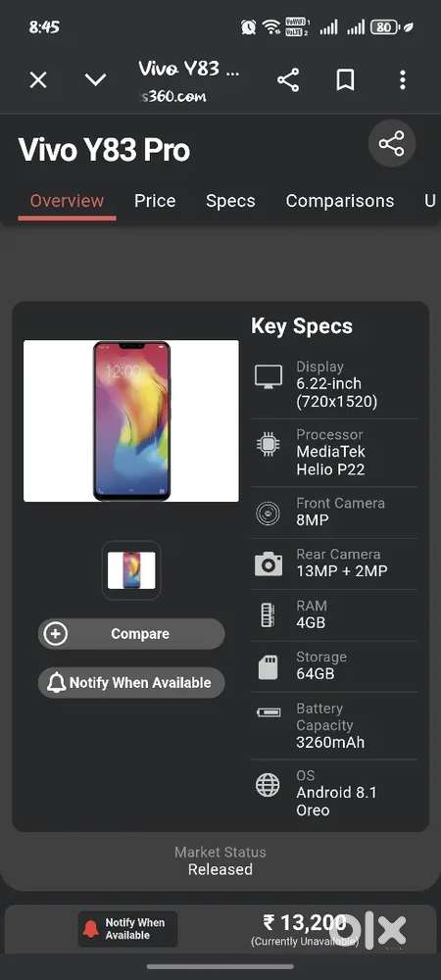441x980 pixels.
Task: Expand the down chevron in the browser bar
Action: (x=95, y=80)
